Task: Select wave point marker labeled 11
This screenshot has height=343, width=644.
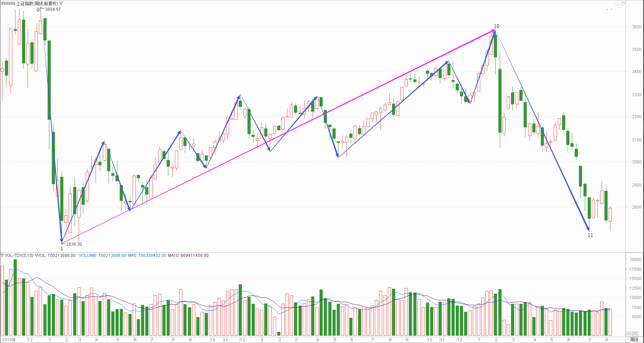Action: [590, 235]
